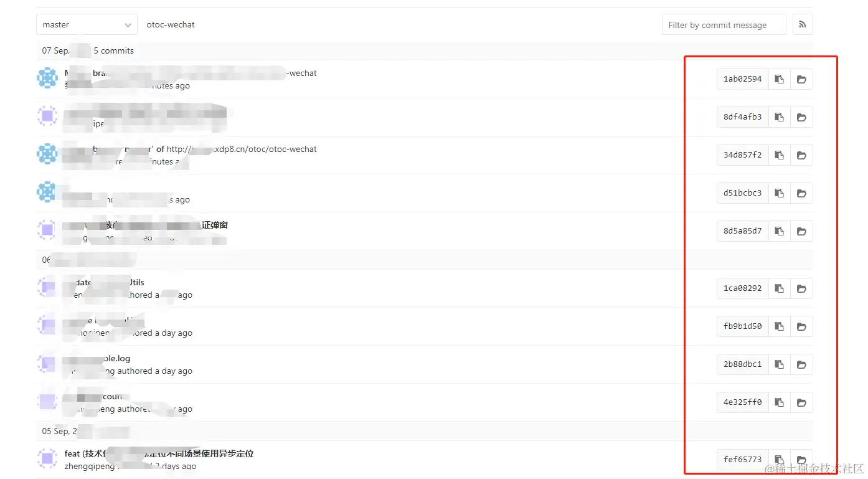Click the otoc-wechat breadcrumb link

click(x=171, y=24)
